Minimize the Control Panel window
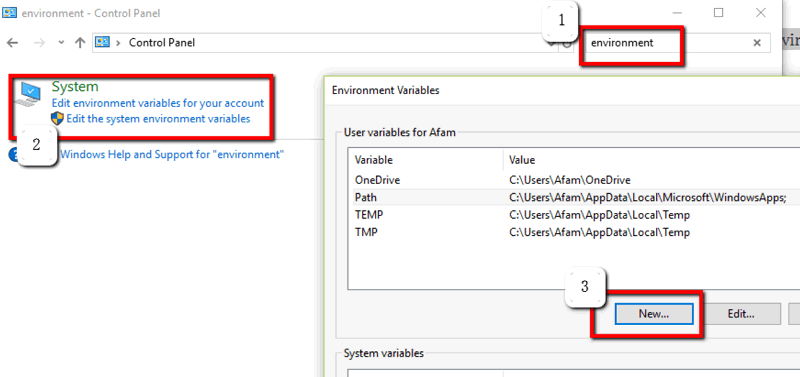The width and height of the screenshot is (800, 377). click(678, 13)
